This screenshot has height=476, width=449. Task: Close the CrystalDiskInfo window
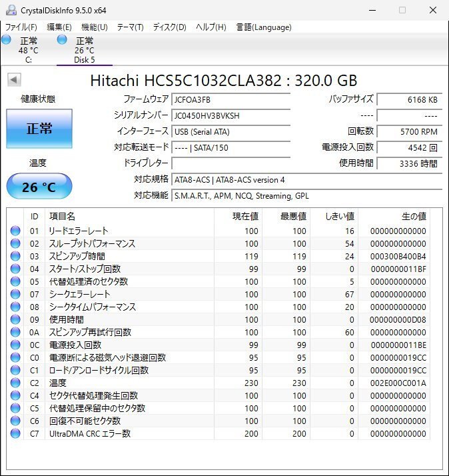click(x=433, y=10)
